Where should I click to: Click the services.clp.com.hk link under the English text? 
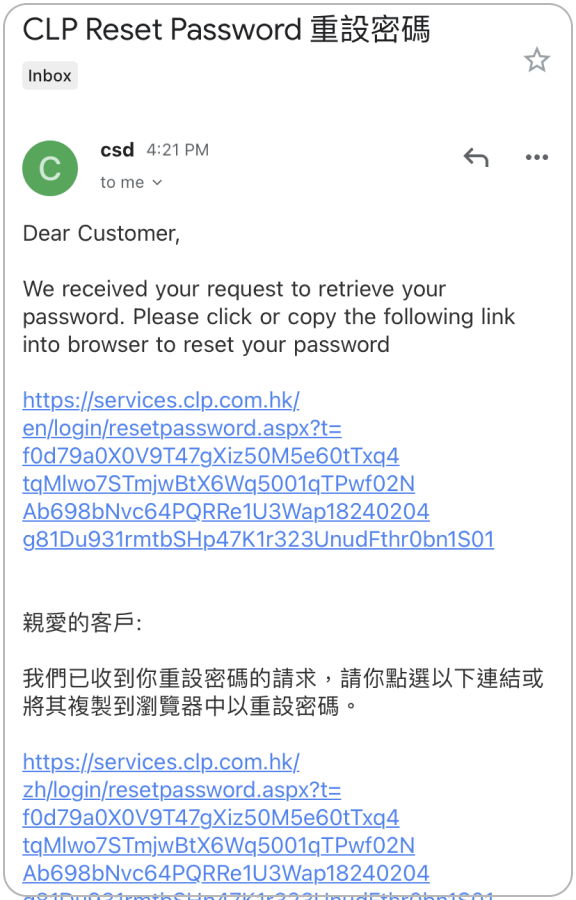(x=161, y=400)
